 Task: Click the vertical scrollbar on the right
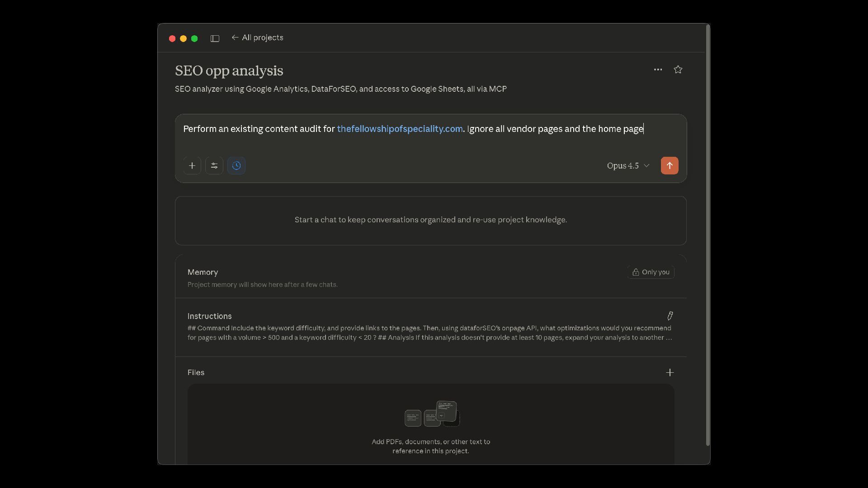point(708,235)
